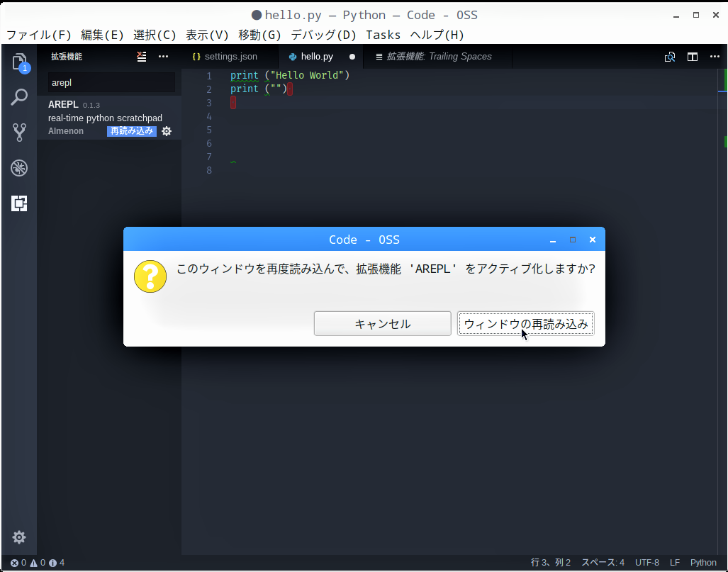Click the ウィンドウの再読み込み button
728x572 pixels.
[x=525, y=324]
